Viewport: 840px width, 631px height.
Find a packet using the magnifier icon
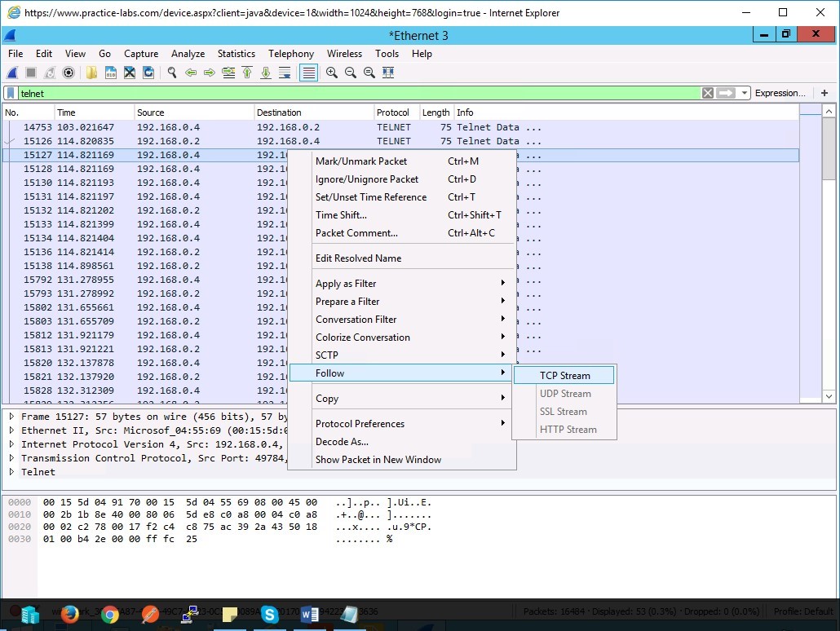pos(172,73)
